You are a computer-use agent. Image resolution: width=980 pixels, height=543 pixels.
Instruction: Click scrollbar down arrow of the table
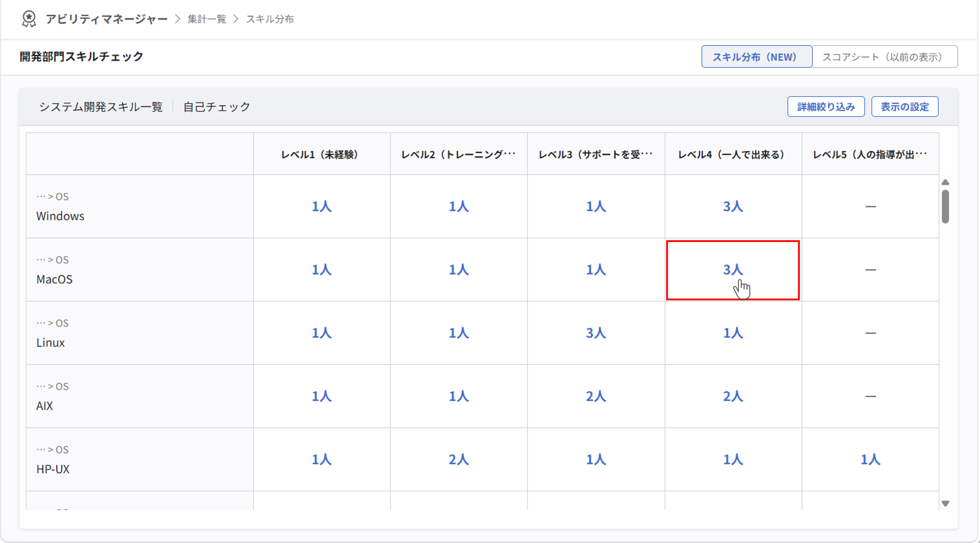pos(945,503)
